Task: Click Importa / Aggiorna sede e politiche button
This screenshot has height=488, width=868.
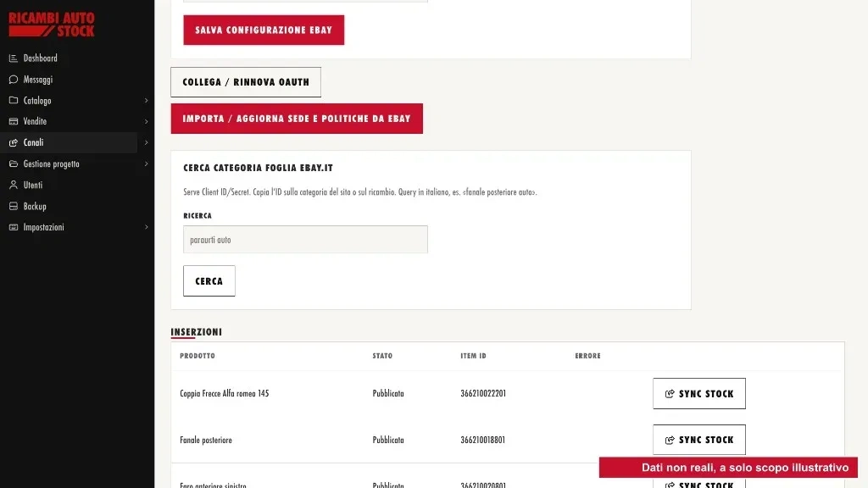Action: click(x=297, y=119)
